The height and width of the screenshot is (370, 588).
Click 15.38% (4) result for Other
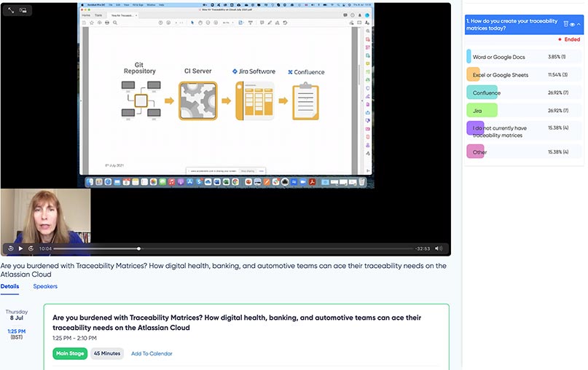[x=558, y=151]
